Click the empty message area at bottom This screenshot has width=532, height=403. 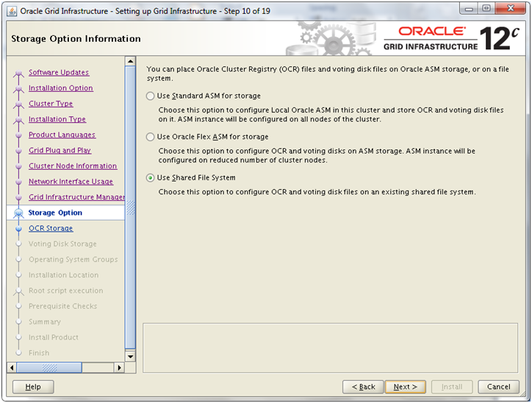tap(330, 348)
